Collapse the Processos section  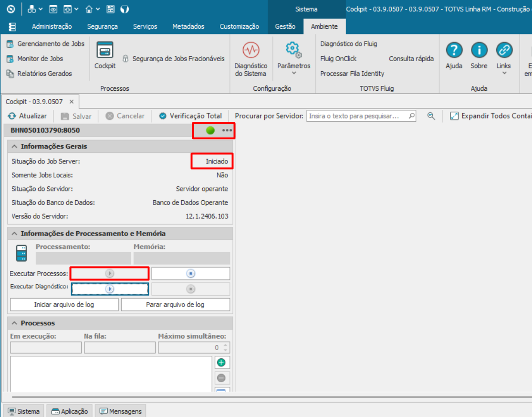point(14,323)
